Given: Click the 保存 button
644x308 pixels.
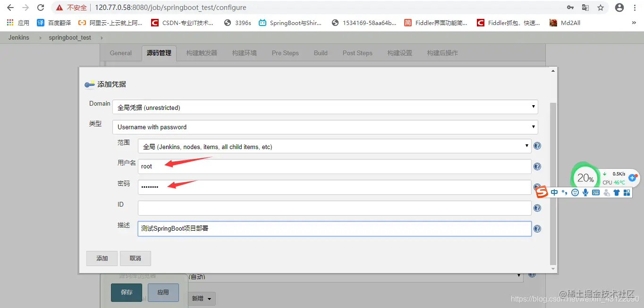Looking at the screenshot, I should [x=127, y=292].
